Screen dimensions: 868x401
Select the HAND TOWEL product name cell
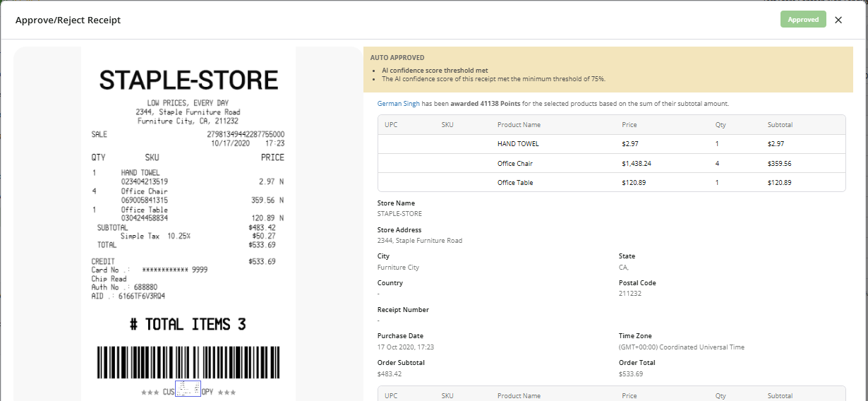pyautogui.click(x=518, y=144)
